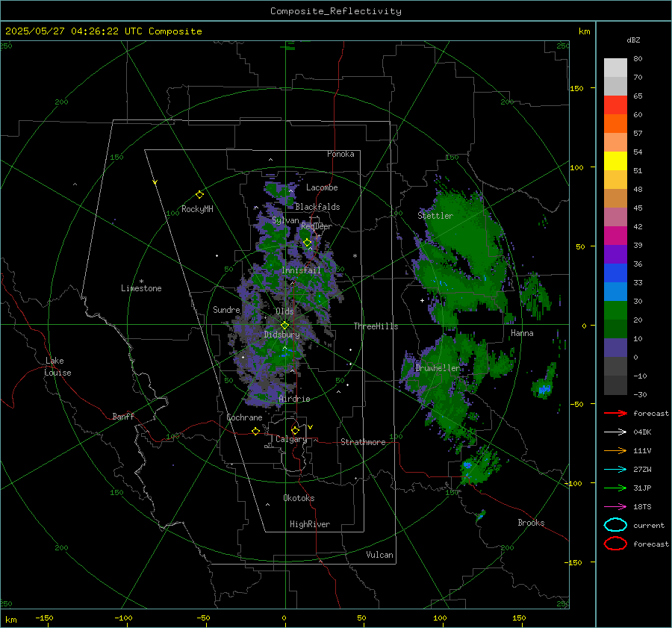
Task: Click the asterisk marker above Limestone
Action: tap(141, 282)
